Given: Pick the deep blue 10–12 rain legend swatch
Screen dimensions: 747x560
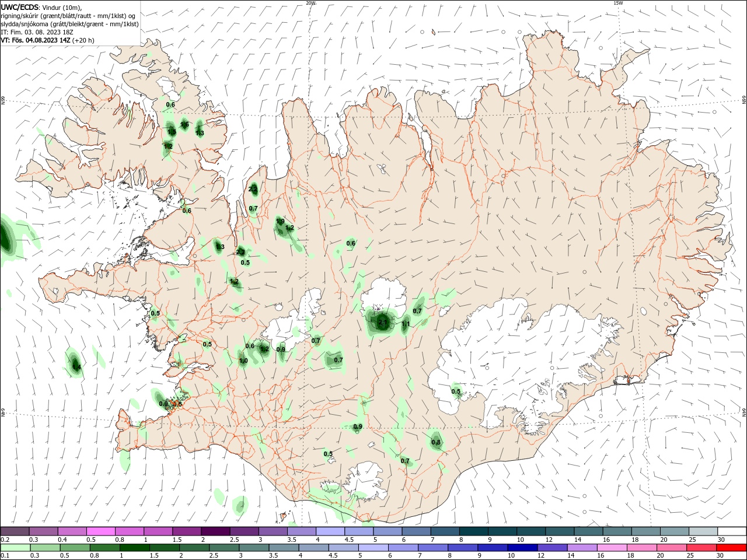Looking at the screenshot, I should tap(522, 548).
